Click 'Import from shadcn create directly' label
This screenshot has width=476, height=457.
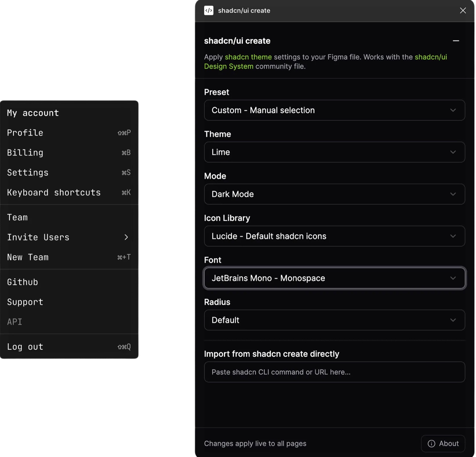tap(272, 354)
